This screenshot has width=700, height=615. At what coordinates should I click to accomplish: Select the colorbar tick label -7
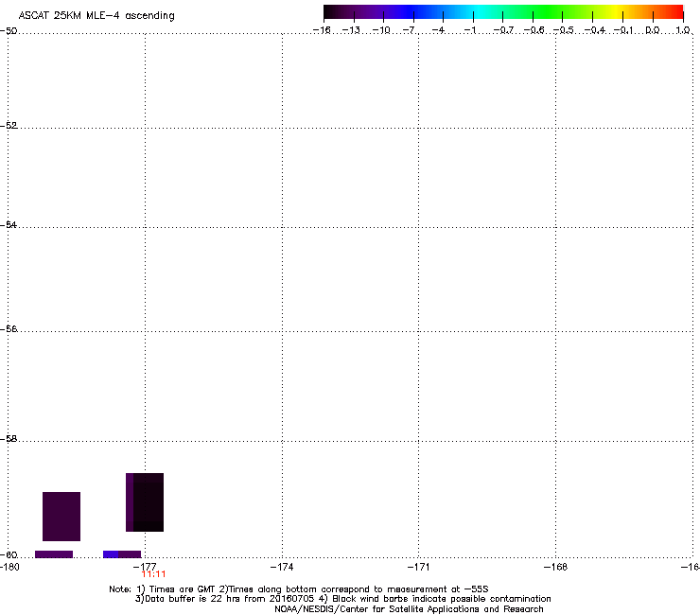410,30
